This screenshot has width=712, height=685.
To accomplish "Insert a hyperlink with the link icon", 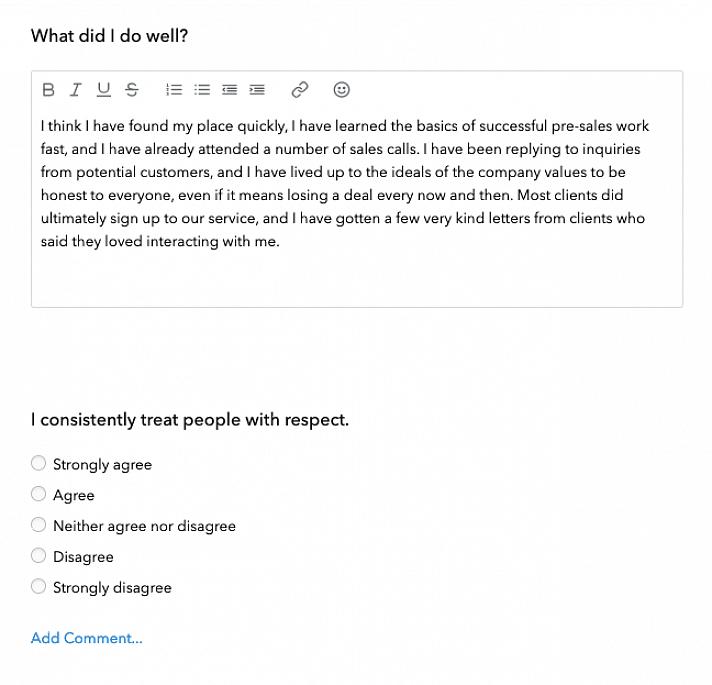I will tap(300, 90).
